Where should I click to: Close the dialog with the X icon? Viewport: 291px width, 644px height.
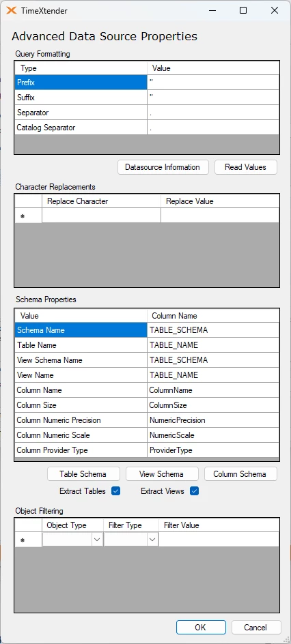[275, 11]
